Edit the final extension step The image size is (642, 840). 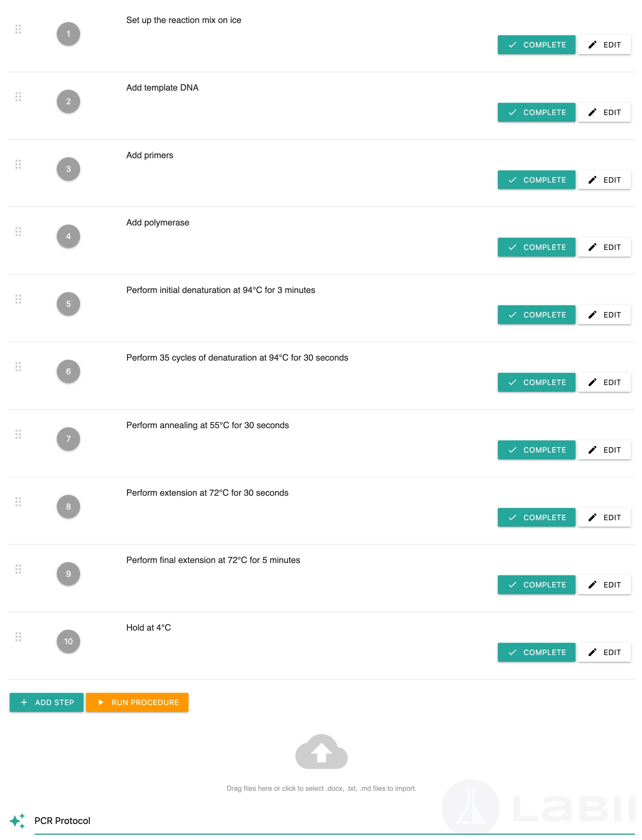pyautogui.click(x=604, y=585)
